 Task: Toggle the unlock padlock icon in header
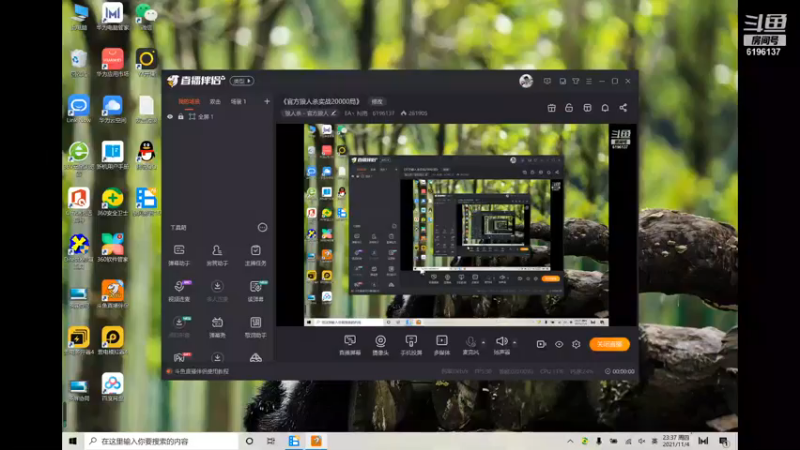(x=569, y=108)
